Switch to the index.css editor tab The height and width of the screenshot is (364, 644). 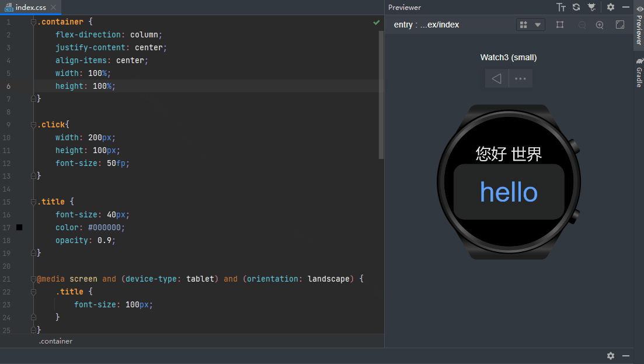[x=30, y=8]
